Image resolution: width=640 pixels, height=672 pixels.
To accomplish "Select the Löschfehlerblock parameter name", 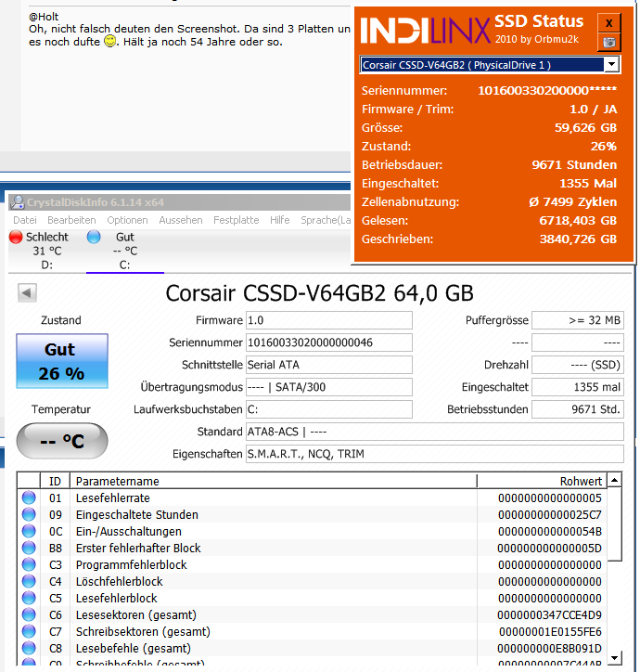I will pos(120,582).
